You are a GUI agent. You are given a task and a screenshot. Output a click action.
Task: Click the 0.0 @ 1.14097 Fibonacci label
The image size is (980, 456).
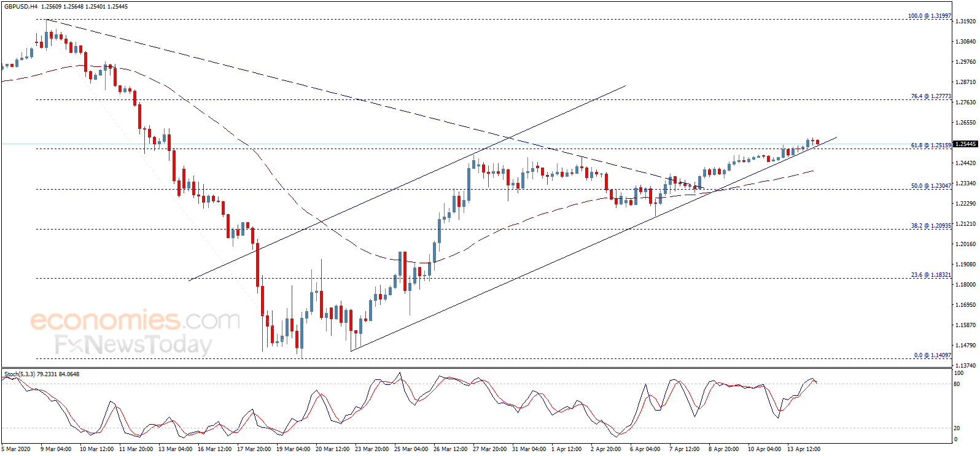[x=932, y=355]
